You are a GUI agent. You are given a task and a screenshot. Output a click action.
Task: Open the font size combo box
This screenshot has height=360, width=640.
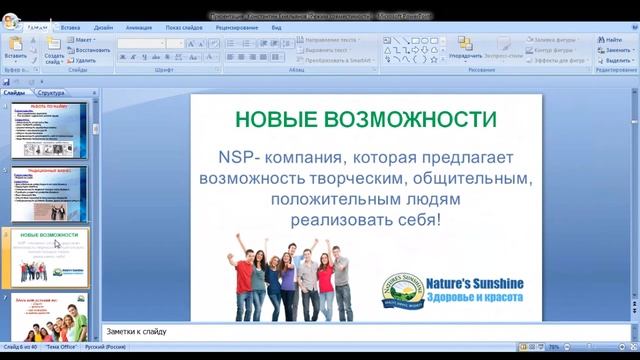(175, 44)
